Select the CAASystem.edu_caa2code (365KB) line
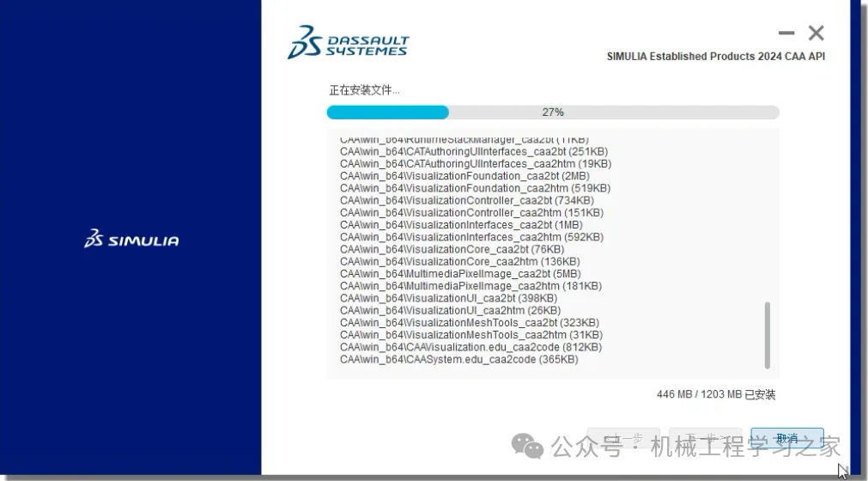 pyautogui.click(x=459, y=359)
